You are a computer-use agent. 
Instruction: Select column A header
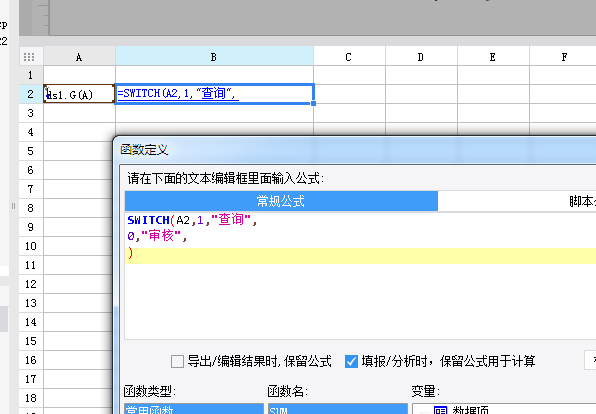[x=79, y=57]
